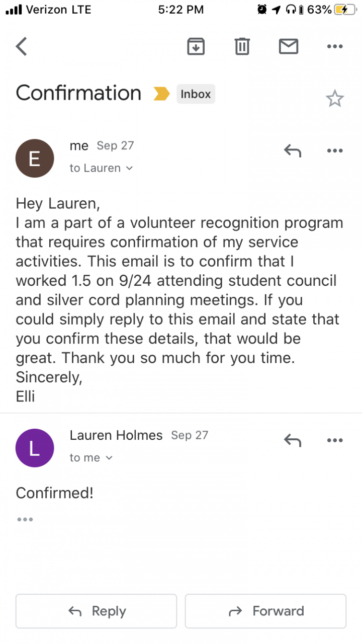Go back using the left arrow
The image size is (362, 644).
pyautogui.click(x=21, y=46)
